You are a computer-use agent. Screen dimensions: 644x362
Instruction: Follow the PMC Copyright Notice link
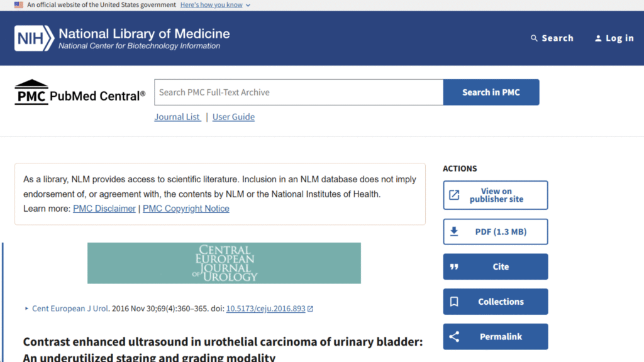pos(186,209)
